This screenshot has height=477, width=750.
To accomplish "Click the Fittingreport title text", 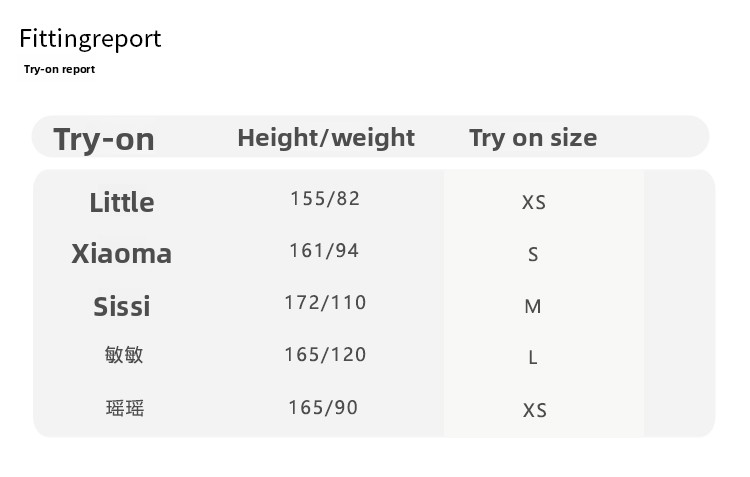I will 90,39.
